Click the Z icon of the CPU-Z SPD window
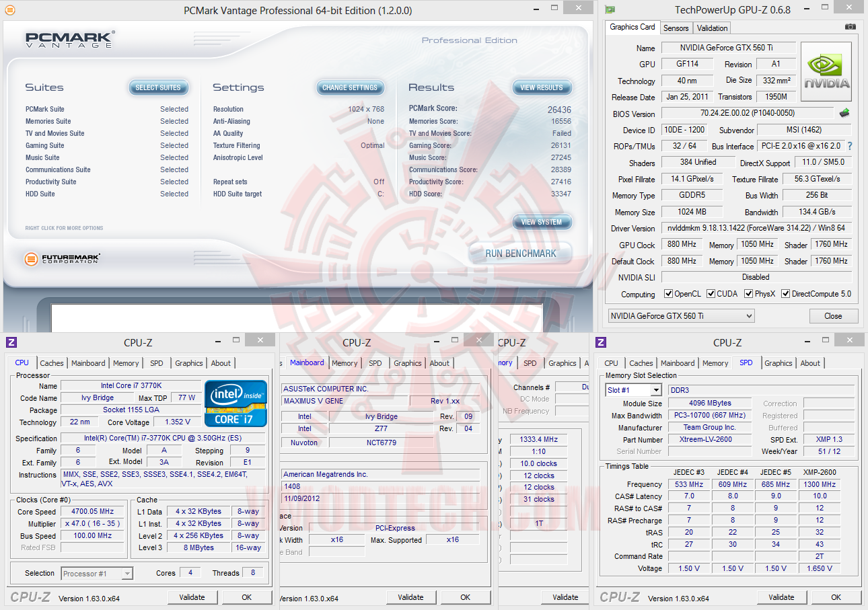Viewport: 868px width, 610px height. 602,342
